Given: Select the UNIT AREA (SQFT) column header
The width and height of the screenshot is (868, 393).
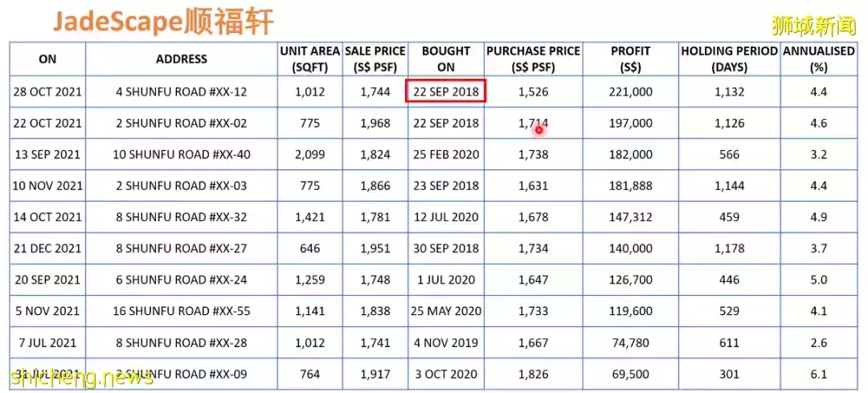Looking at the screenshot, I should click(309, 59).
